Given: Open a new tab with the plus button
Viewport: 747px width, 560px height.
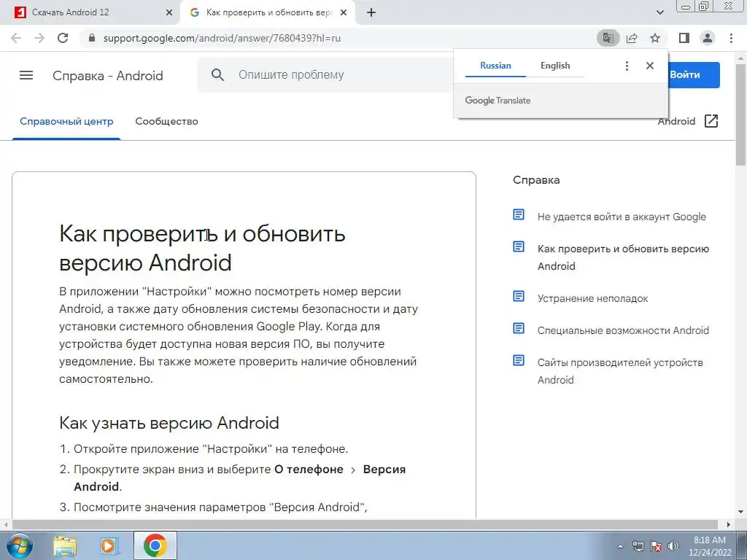Looking at the screenshot, I should click(371, 13).
